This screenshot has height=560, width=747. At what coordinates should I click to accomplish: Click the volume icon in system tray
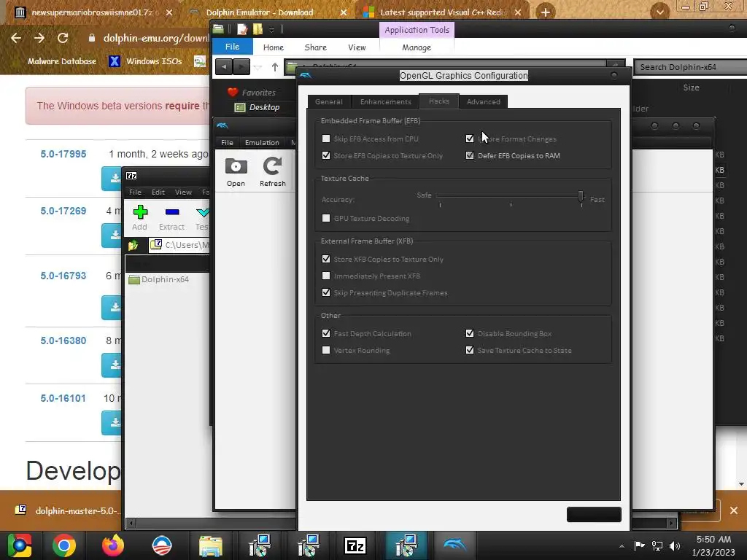tap(675, 545)
